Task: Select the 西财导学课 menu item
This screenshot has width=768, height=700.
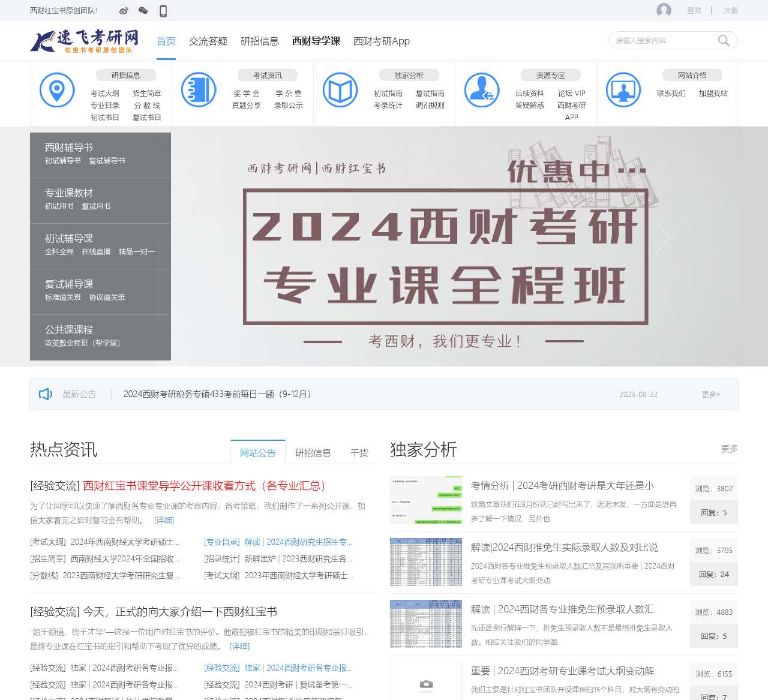Action: (x=315, y=41)
